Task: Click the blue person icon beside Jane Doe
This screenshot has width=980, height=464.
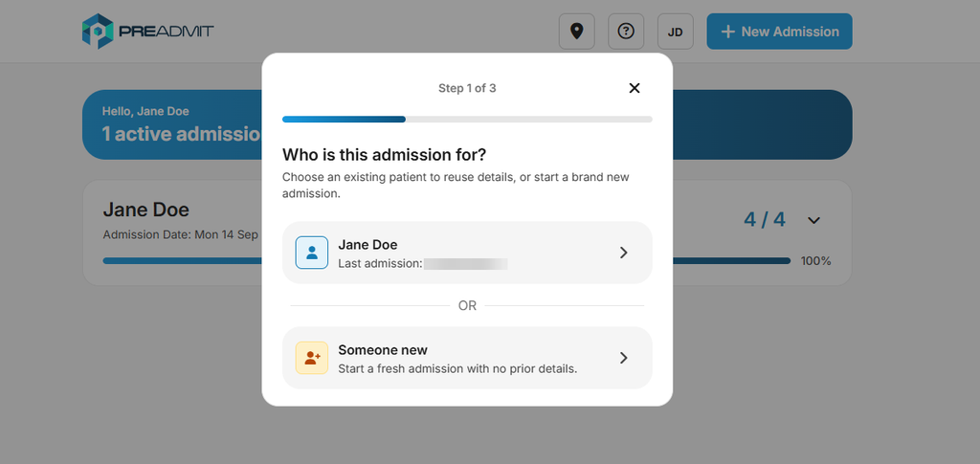Action: click(311, 253)
